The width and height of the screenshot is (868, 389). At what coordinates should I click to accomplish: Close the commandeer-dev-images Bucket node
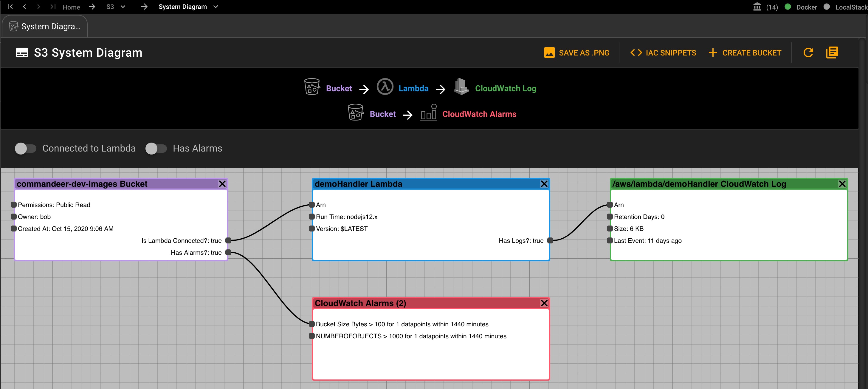(x=222, y=184)
